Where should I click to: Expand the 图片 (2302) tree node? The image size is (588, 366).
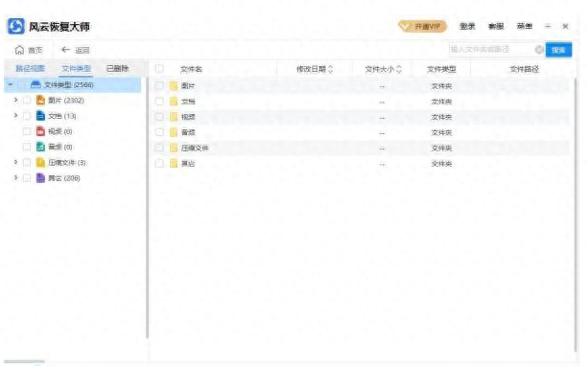pos(15,100)
